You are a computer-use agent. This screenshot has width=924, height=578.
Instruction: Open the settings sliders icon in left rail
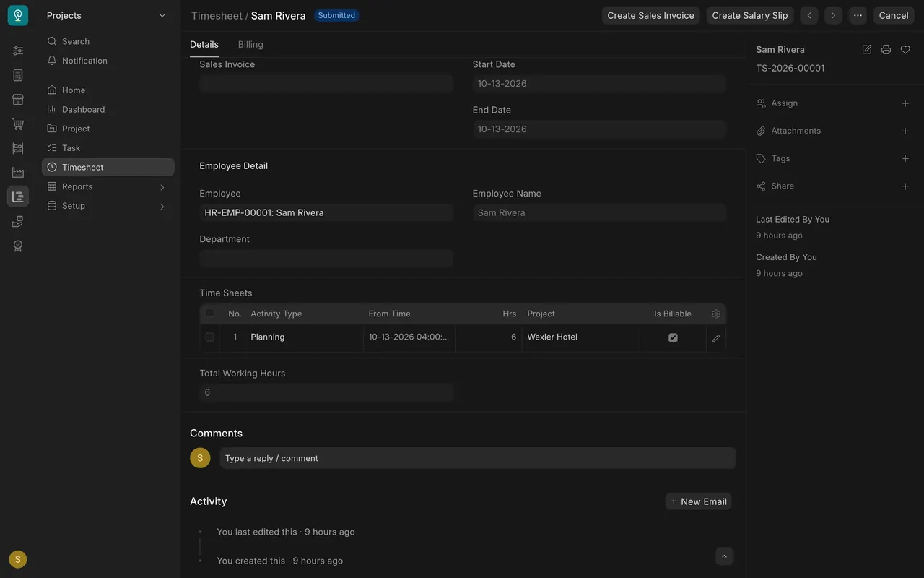(18, 51)
